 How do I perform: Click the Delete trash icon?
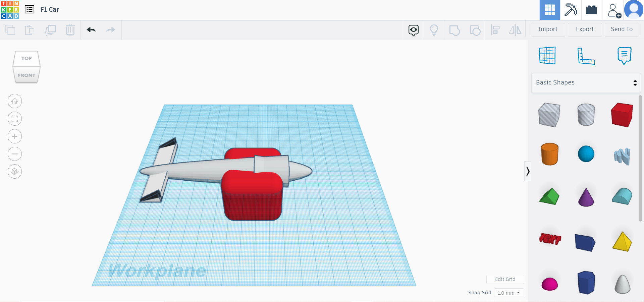[x=70, y=30]
